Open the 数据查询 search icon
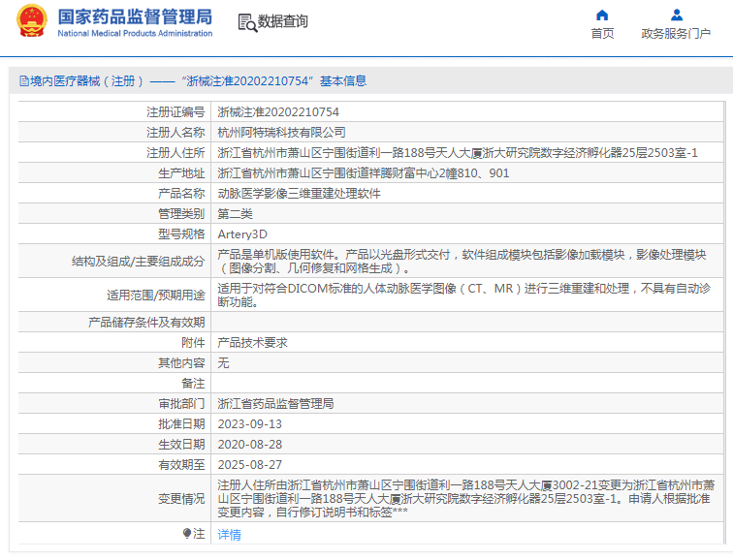 [247, 22]
